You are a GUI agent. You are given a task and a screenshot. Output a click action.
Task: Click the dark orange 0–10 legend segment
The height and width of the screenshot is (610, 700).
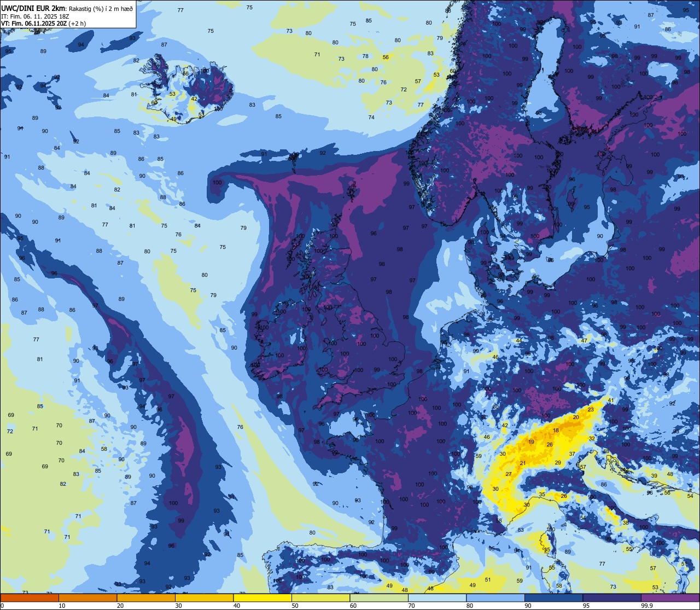point(29,597)
